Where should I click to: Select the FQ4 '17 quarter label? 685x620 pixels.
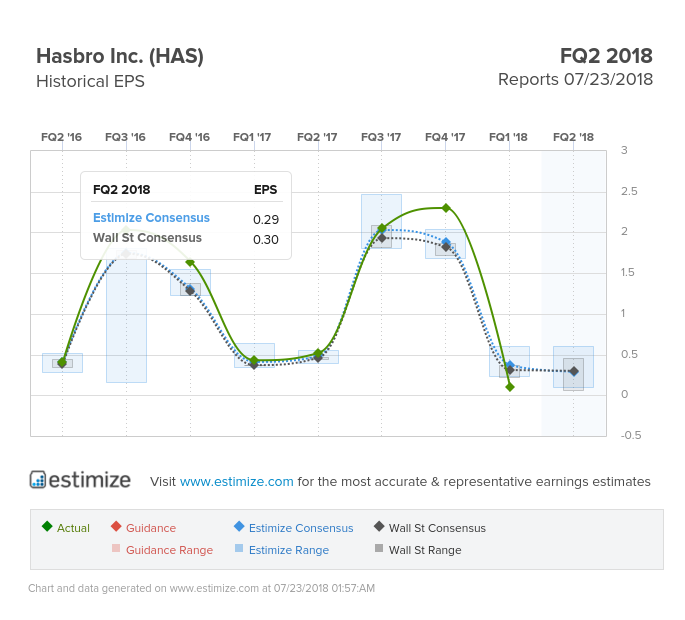point(445,137)
